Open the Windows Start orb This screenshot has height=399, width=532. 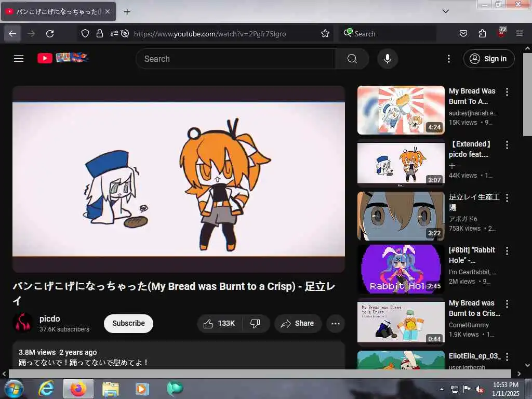click(14, 389)
